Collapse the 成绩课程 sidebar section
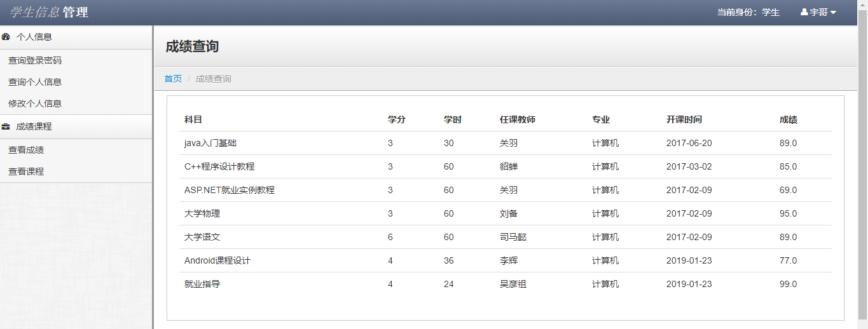Screen dimensions: 868x329 [76, 126]
